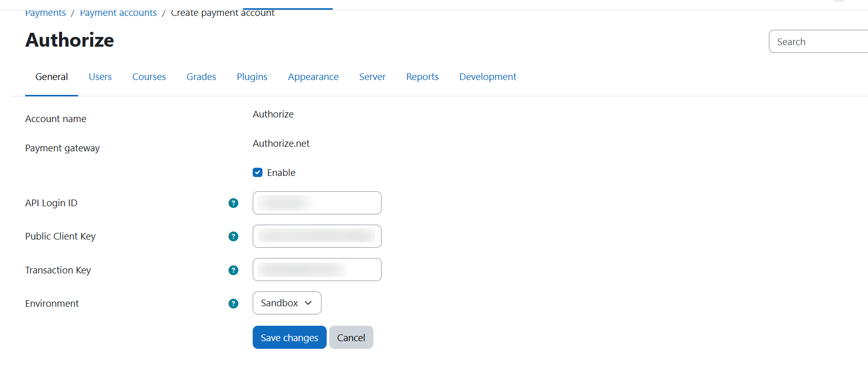Select the Transaction Key input
Viewport: 868px width, 376px height.
pyautogui.click(x=317, y=270)
